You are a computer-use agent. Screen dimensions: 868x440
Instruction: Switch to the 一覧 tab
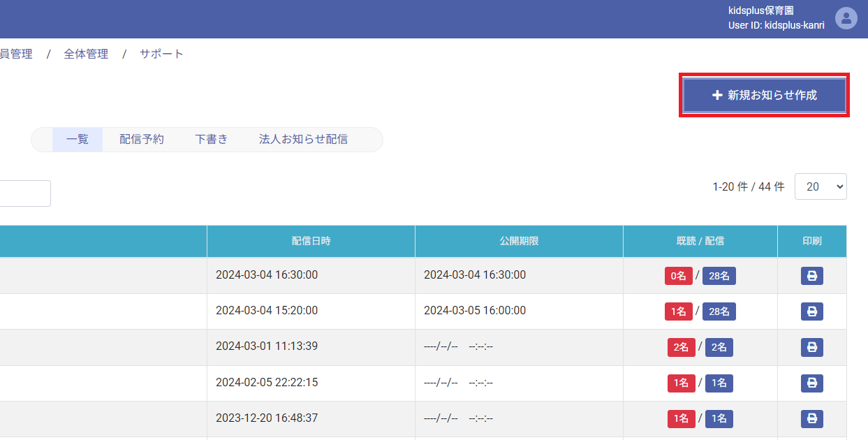click(78, 140)
